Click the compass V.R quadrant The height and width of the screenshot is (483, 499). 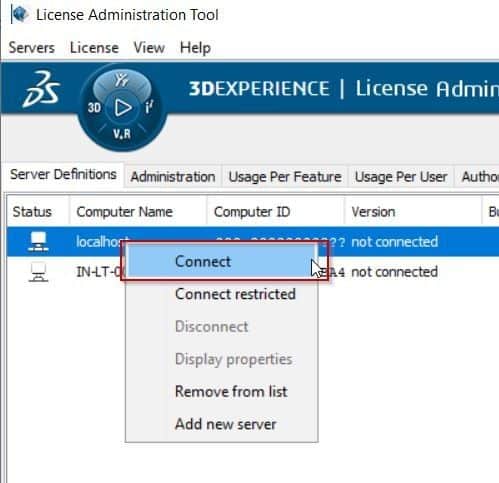pos(122,134)
